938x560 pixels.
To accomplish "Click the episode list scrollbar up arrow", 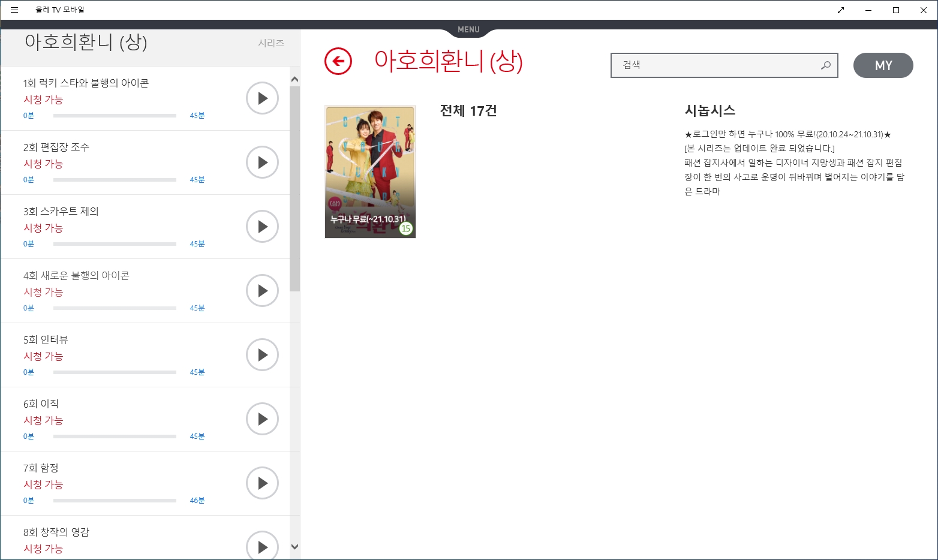I will click(x=294, y=79).
